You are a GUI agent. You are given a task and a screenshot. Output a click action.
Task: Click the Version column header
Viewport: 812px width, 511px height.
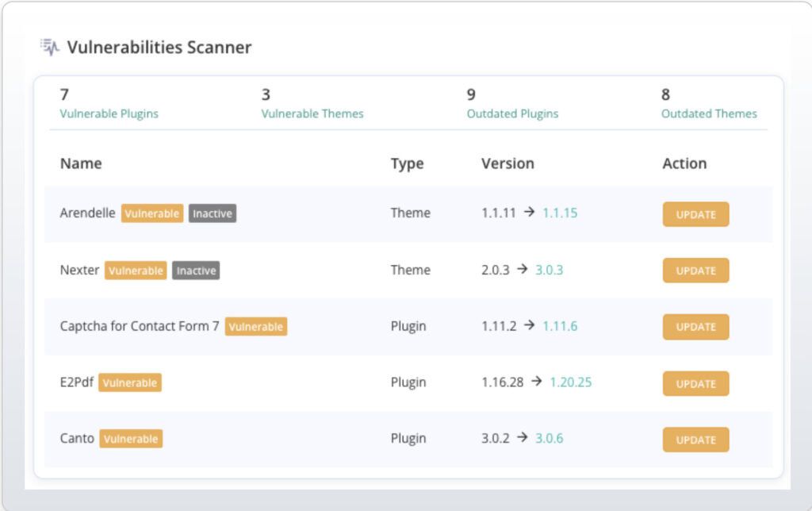(x=507, y=163)
